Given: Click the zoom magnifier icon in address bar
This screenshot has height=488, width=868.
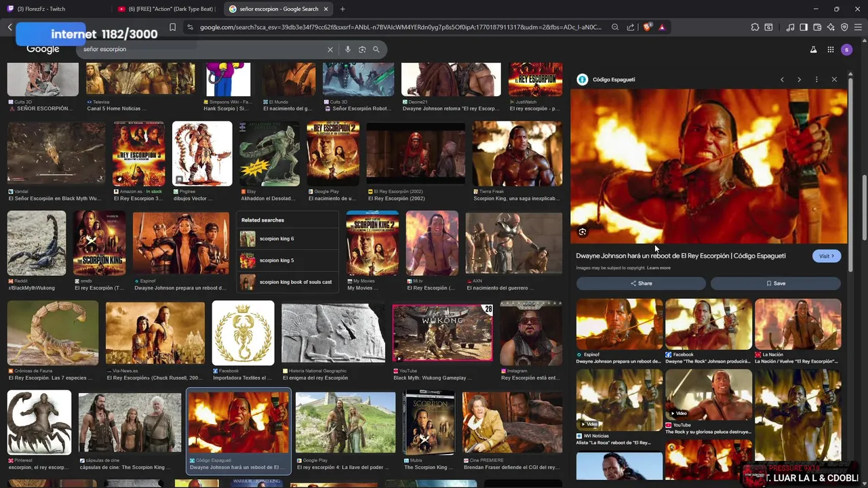Looking at the screenshot, I should click(615, 27).
